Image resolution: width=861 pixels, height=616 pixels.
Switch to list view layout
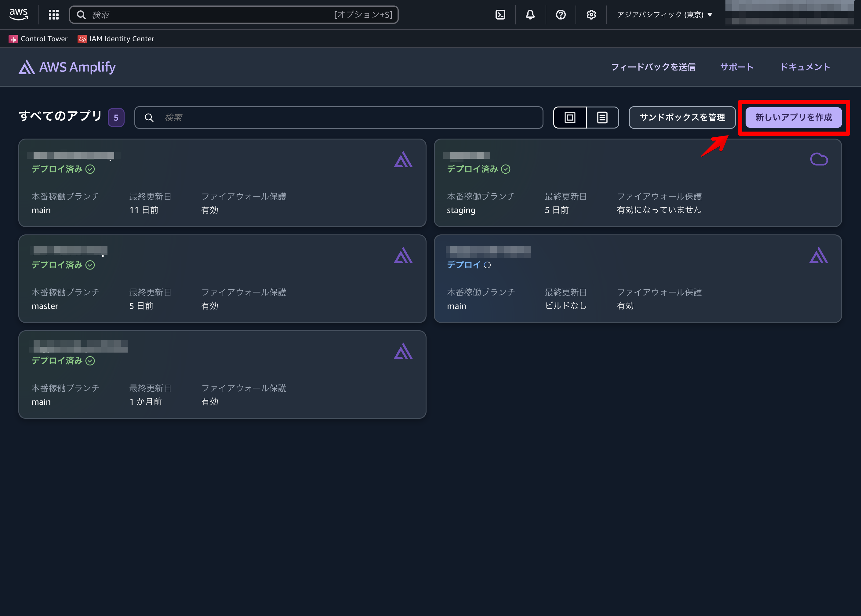click(x=602, y=118)
